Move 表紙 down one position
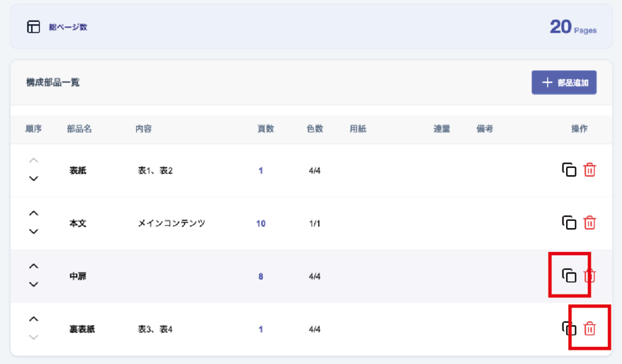Screen dimensions: 622x364 (34, 178)
